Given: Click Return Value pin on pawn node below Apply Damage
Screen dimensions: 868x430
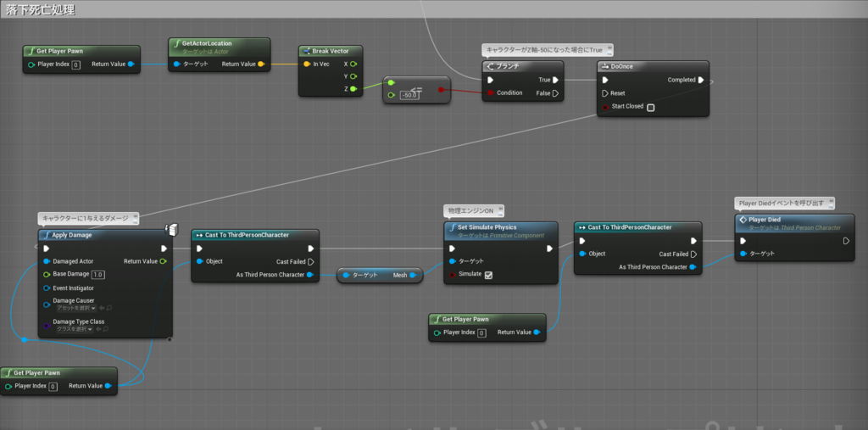Looking at the screenshot, I should tap(108, 386).
